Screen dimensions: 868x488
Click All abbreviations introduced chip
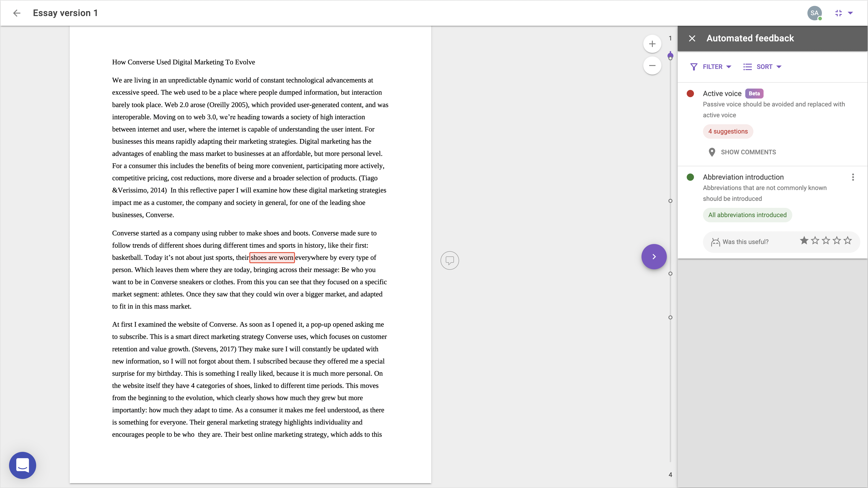747,215
